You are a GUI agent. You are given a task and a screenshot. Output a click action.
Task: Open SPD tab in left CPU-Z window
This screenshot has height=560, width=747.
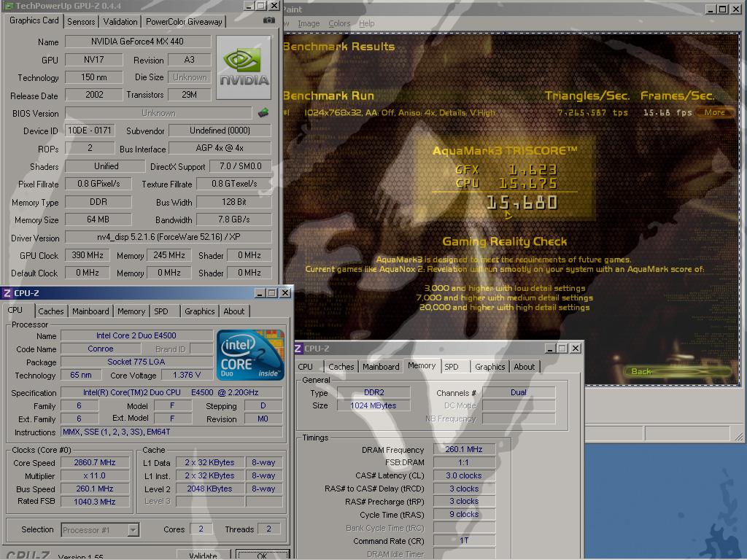click(x=161, y=311)
